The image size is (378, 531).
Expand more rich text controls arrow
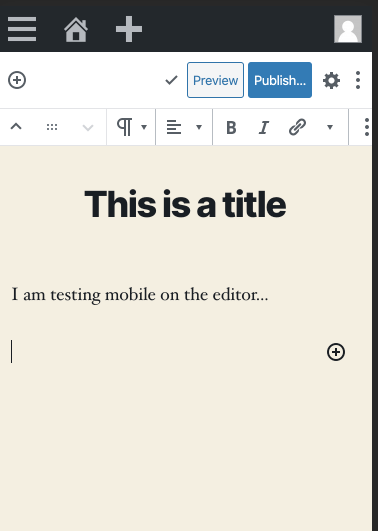330,127
